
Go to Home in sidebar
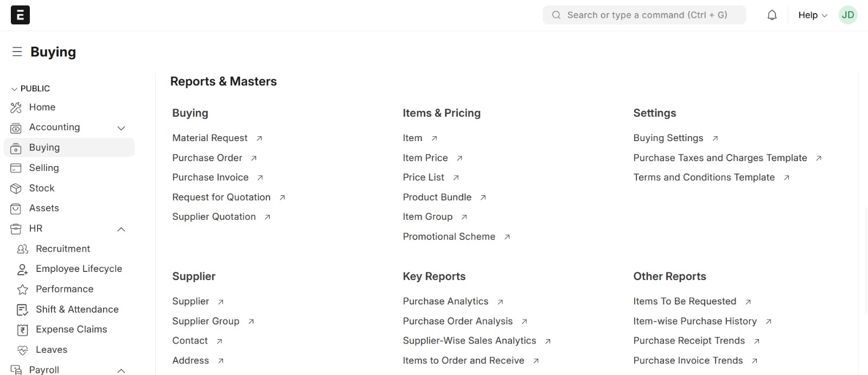(42, 107)
